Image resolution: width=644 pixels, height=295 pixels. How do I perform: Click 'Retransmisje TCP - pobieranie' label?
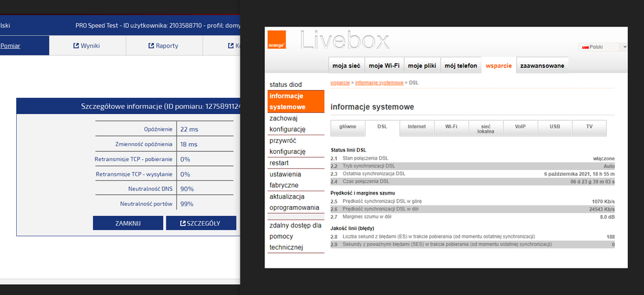(133, 159)
